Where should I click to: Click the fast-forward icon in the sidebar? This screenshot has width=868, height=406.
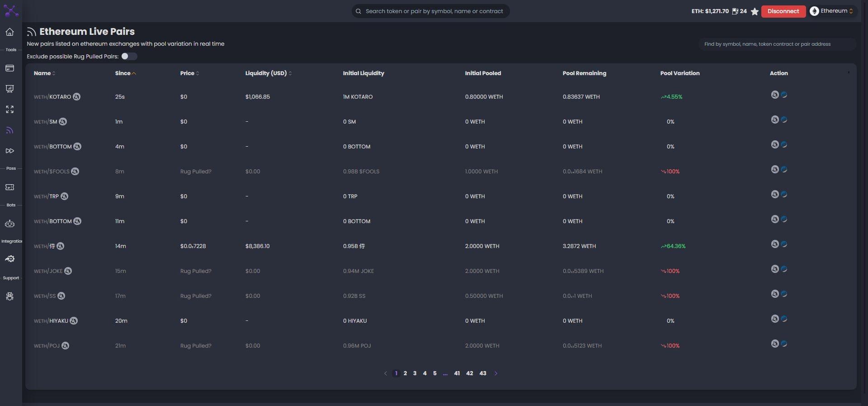(9, 151)
